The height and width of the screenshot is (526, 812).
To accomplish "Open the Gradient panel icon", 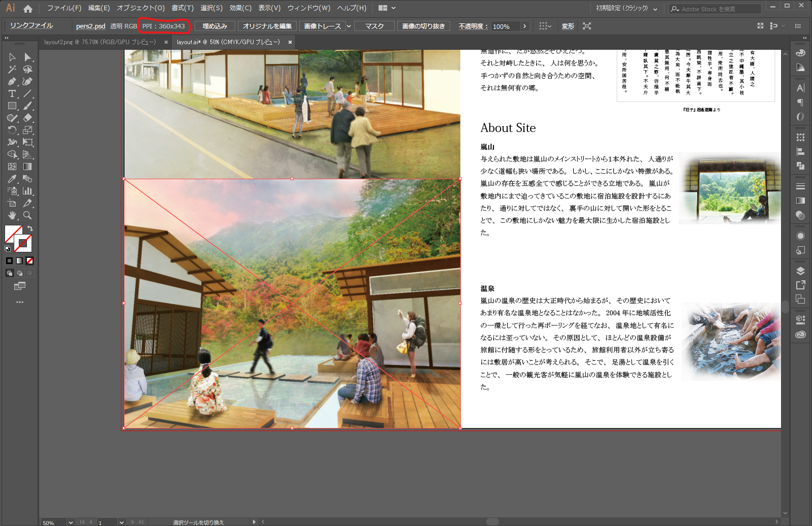I will coord(800,201).
